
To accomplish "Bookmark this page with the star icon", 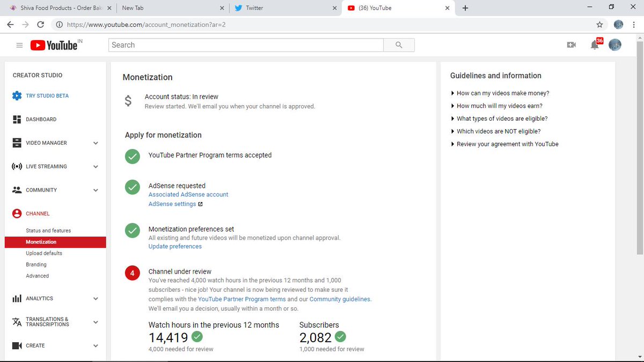I will tap(599, 25).
